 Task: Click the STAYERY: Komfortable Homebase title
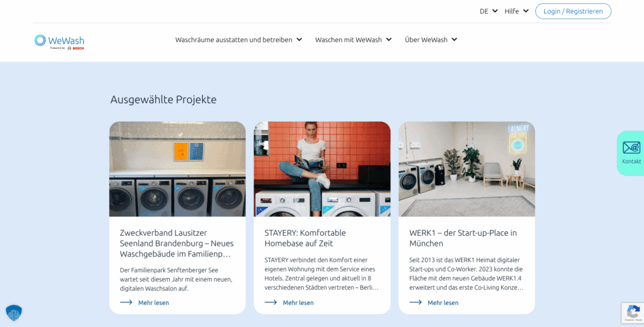coord(305,238)
